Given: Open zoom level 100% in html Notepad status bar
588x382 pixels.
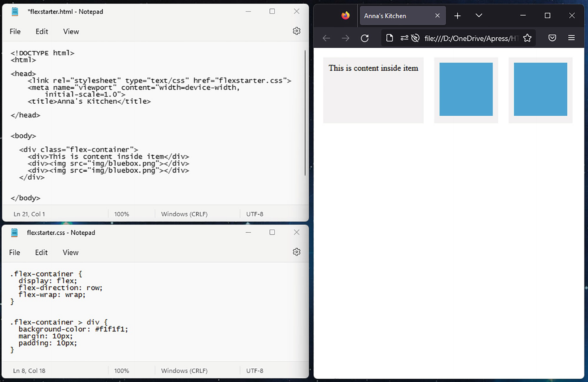Looking at the screenshot, I should [x=122, y=214].
